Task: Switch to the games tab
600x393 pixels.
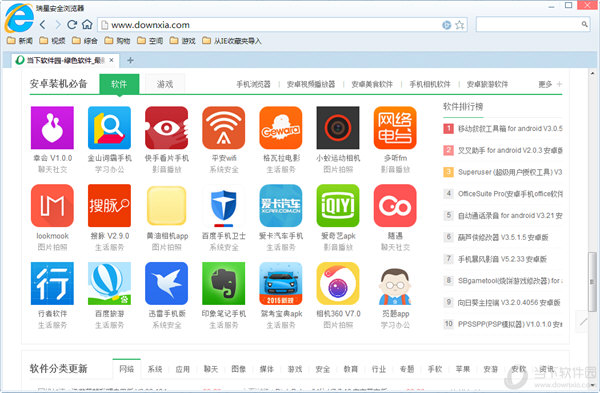Action: [x=165, y=84]
